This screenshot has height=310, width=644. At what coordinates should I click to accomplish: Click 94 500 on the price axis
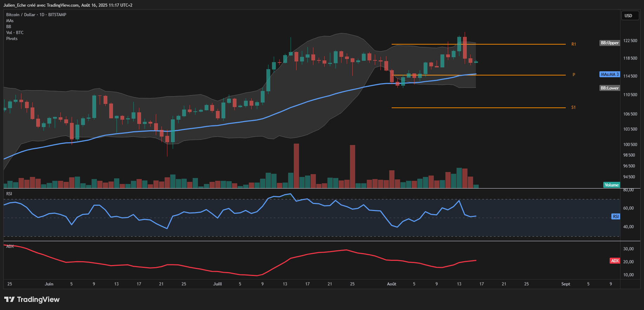click(629, 177)
